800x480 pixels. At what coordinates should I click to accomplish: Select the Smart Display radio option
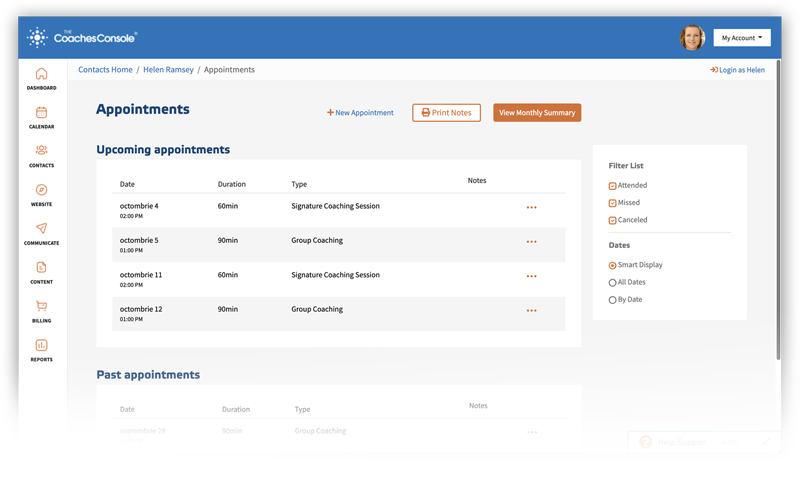(612, 265)
